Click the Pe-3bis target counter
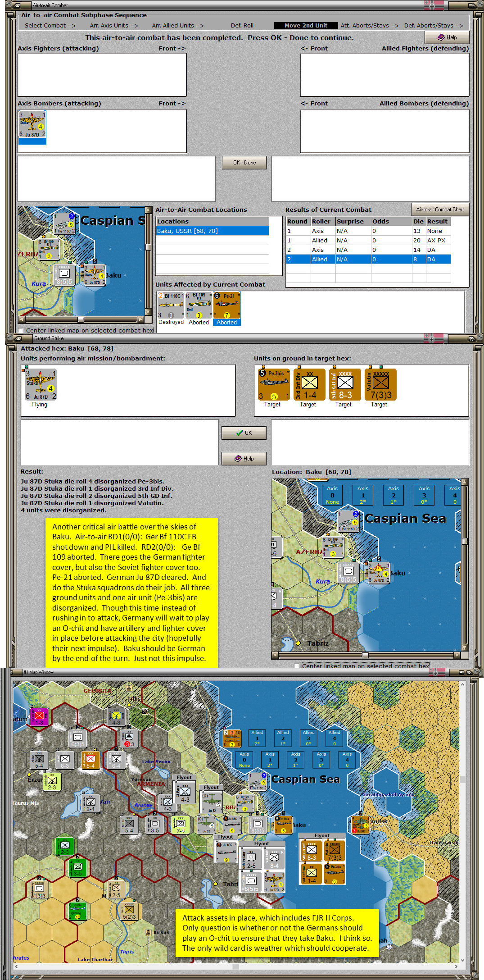The image size is (484, 980). pos(273,384)
